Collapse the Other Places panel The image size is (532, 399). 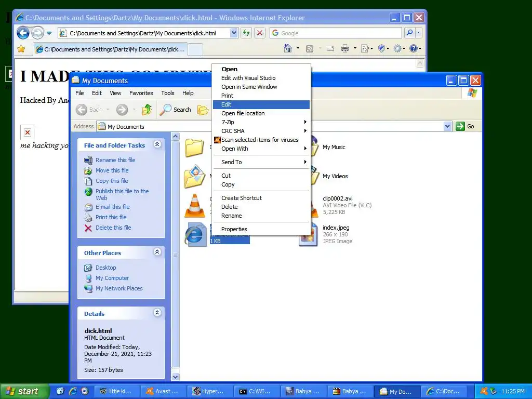click(157, 252)
